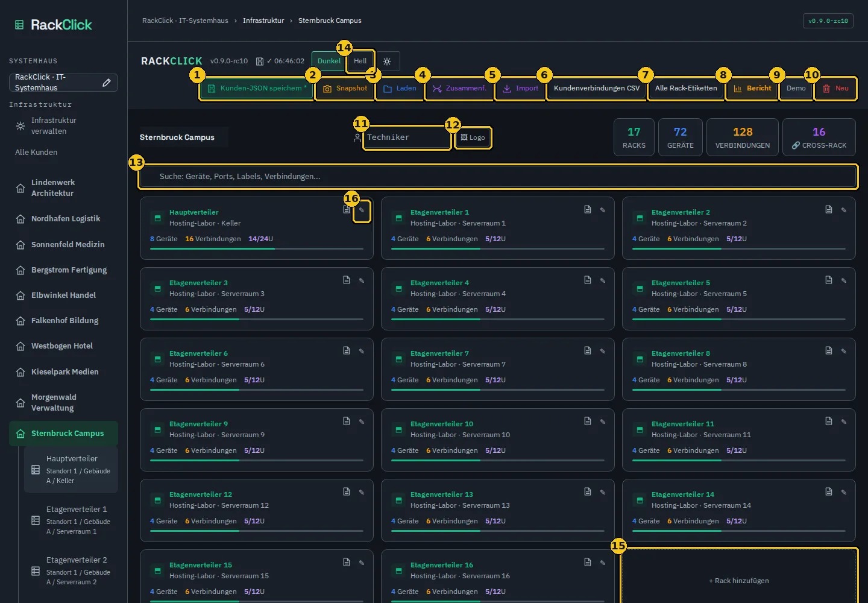Click home icon beside Bergstrom Fertigung
The height and width of the screenshot is (603, 868).
[20, 270]
